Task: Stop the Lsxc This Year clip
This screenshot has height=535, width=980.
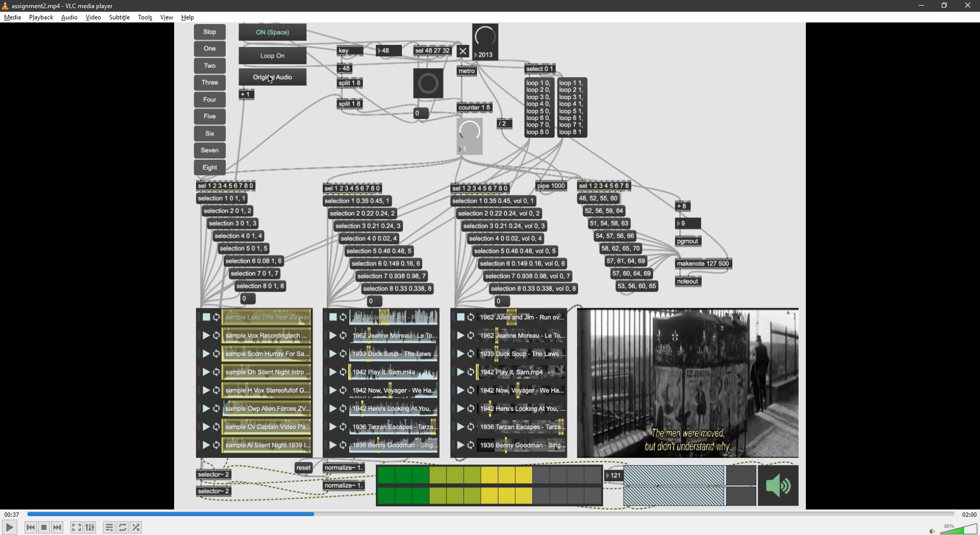Action: [206, 317]
